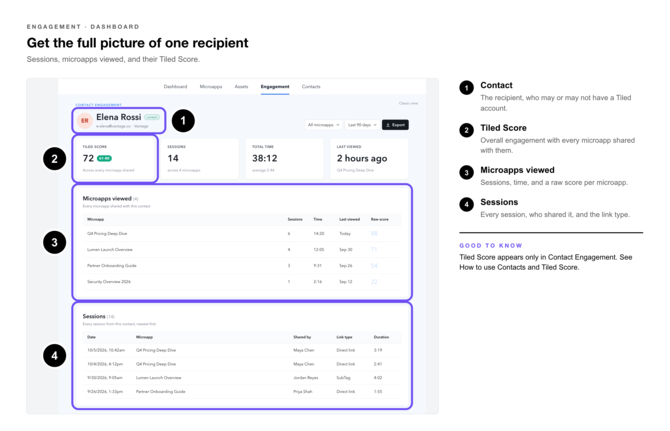Screen dimensions: 670x431
Task: Click the Microapp column header in Microapps viewed
Action: pyautogui.click(x=95, y=219)
